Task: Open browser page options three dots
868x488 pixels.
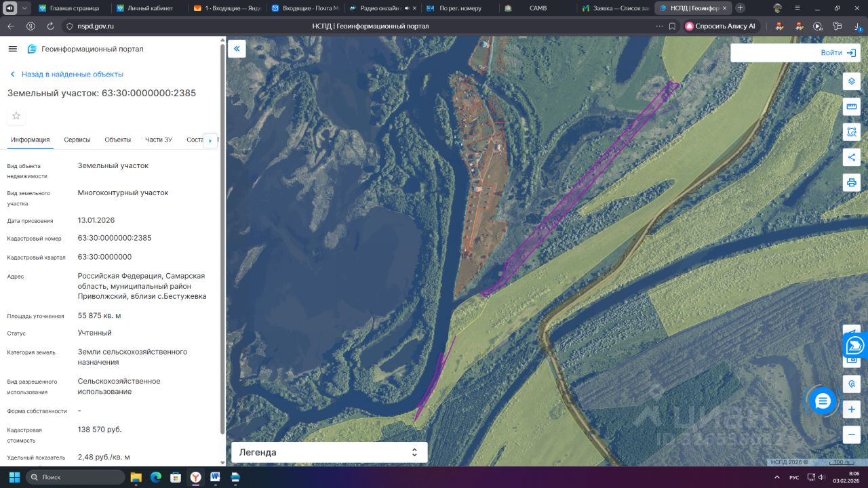Action: [659, 26]
